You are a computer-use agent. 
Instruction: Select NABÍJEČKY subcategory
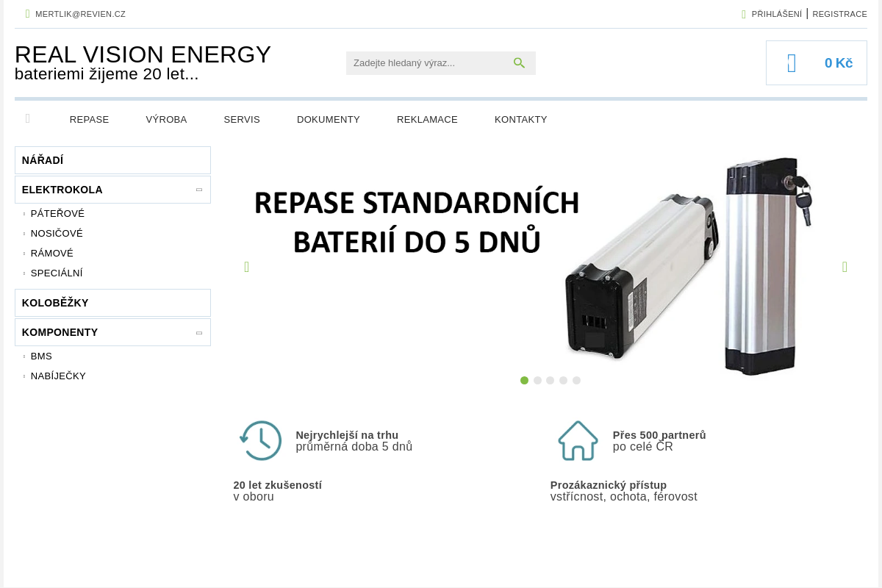(x=58, y=376)
